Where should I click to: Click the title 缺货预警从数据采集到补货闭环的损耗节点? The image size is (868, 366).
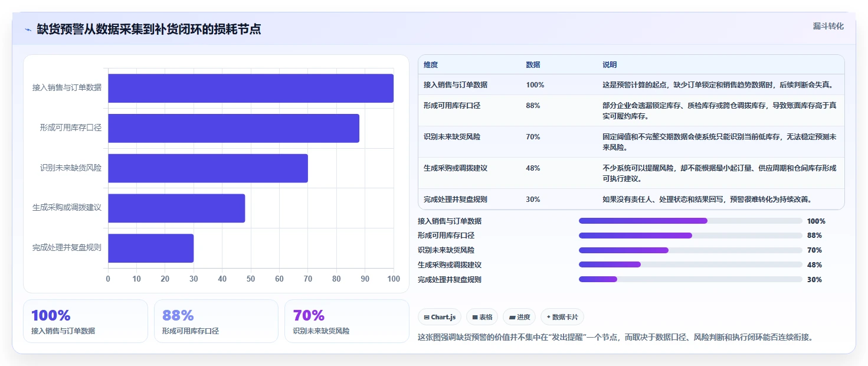point(149,29)
